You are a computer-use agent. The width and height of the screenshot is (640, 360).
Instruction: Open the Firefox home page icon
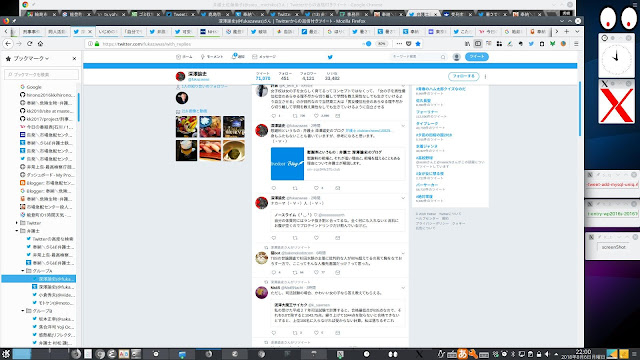click(40, 44)
